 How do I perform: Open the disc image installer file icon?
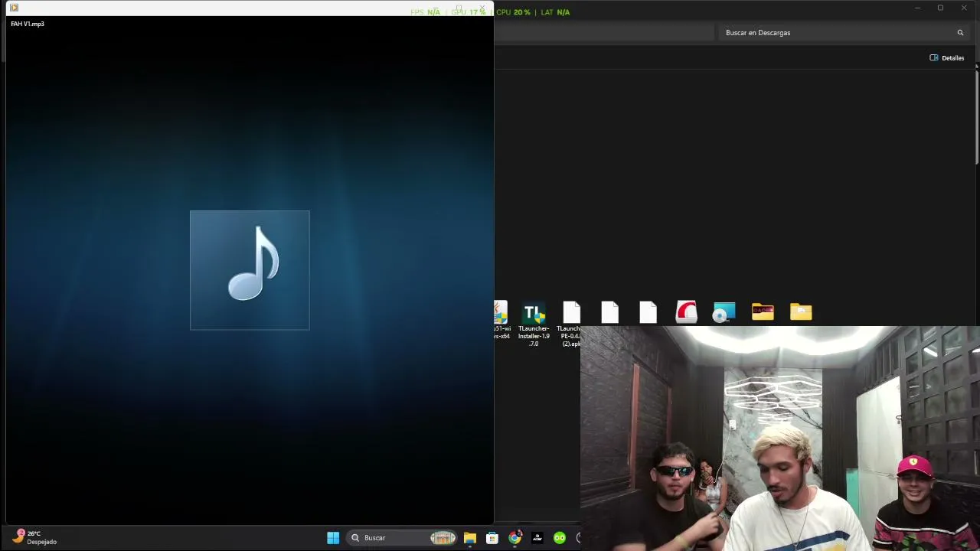tap(724, 312)
